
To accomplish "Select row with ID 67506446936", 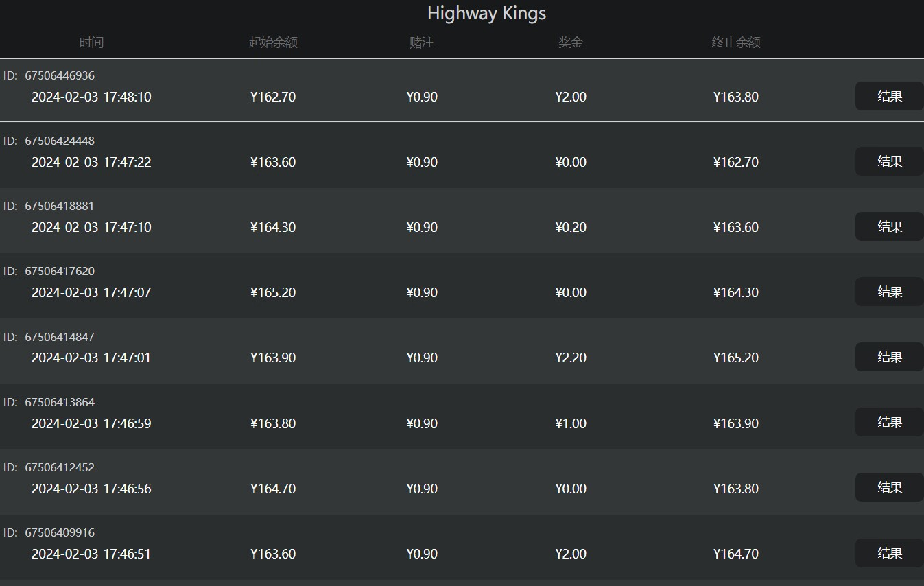I will (462, 90).
